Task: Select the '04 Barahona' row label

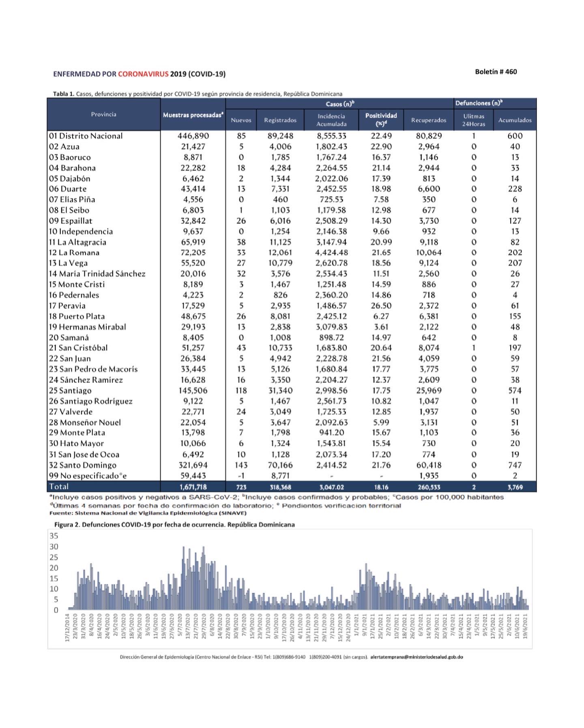Action: point(72,168)
